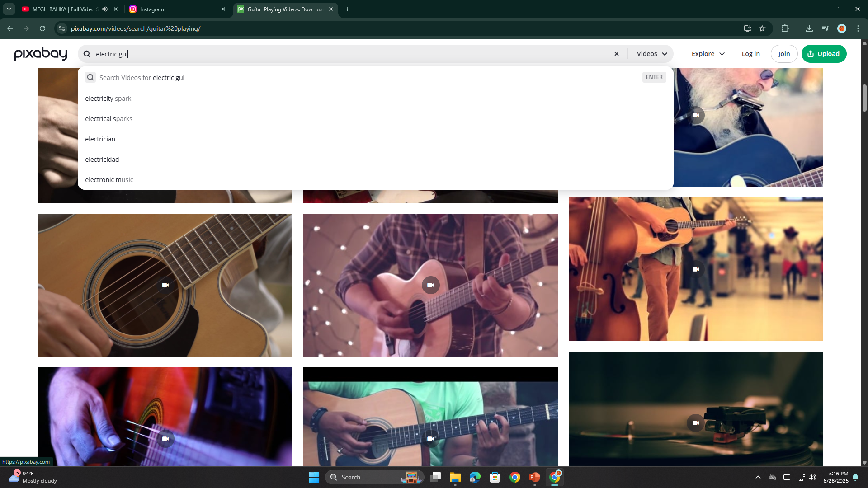
Task: Select 'Search Videos for electric gui' suggestion
Action: pos(375,78)
